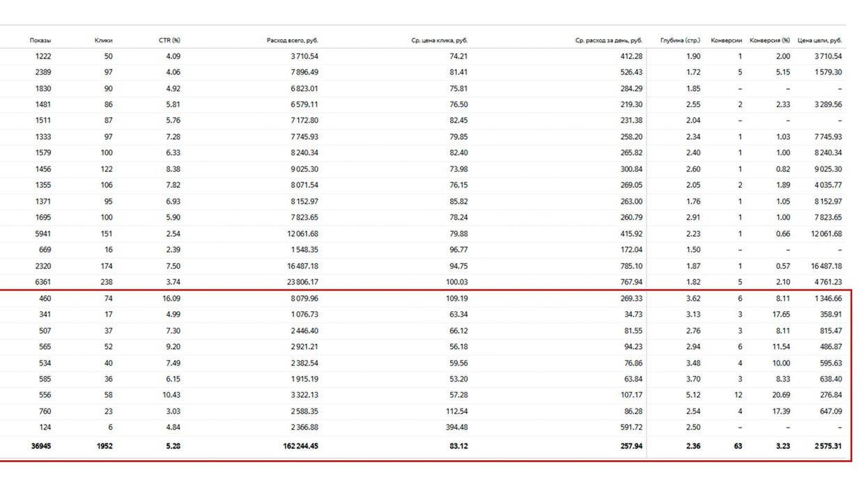Click the depth value 5.12
The image size is (868, 488).
[692, 395]
